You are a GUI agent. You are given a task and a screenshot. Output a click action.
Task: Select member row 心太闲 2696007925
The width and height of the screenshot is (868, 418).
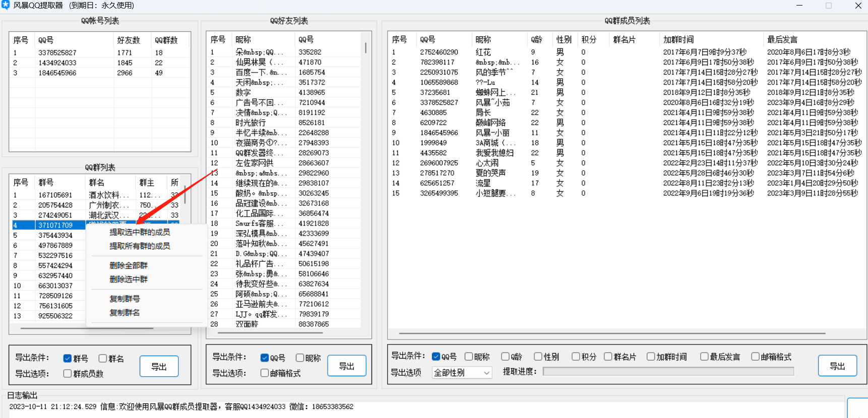627,163
